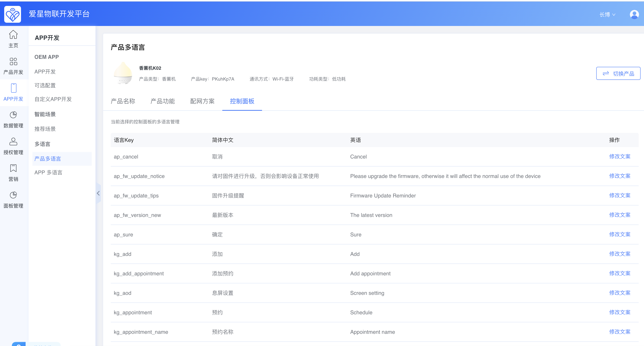Click the 爱星物联开发平台 title
The width and height of the screenshot is (644, 346).
point(59,14)
